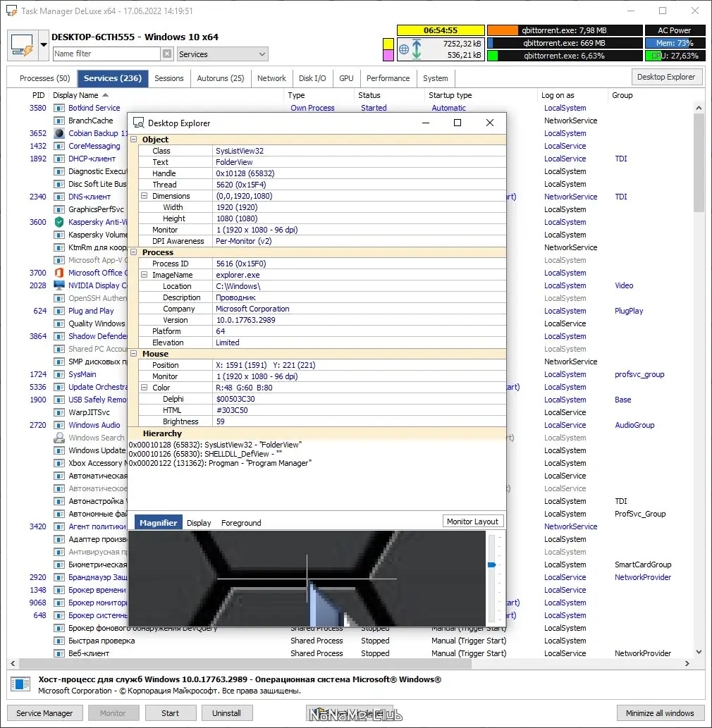
Task: Collapse the Process section
Action: [x=134, y=252]
